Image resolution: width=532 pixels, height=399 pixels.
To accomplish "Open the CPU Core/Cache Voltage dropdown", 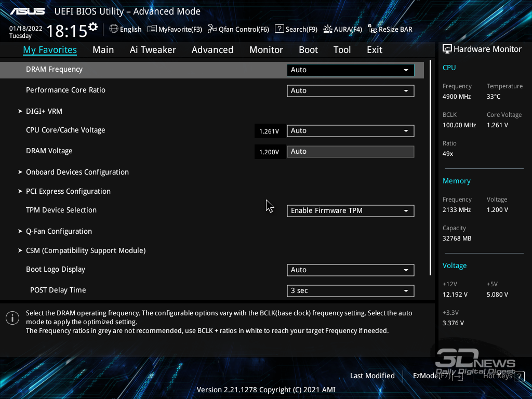I will [x=351, y=130].
